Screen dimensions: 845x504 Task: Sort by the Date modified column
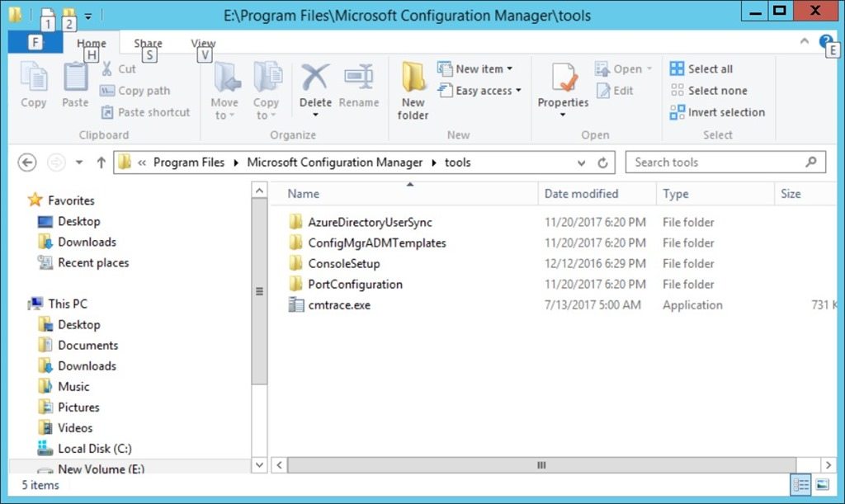tap(581, 194)
